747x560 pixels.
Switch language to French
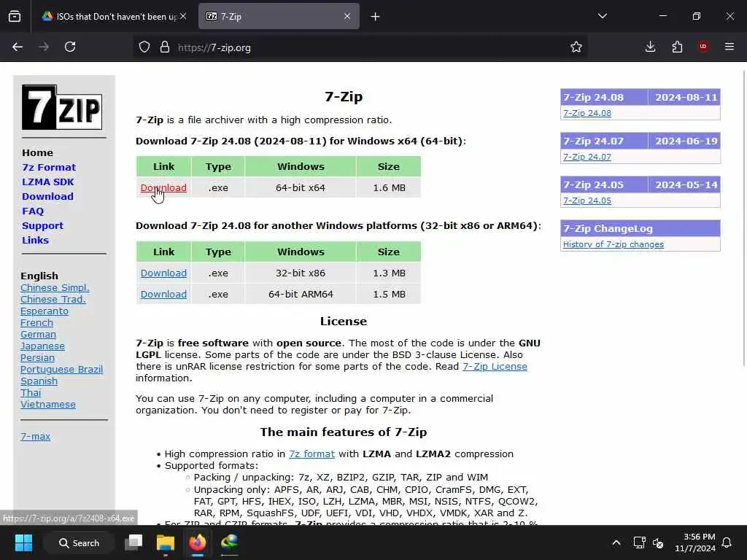pyautogui.click(x=36, y=323)
